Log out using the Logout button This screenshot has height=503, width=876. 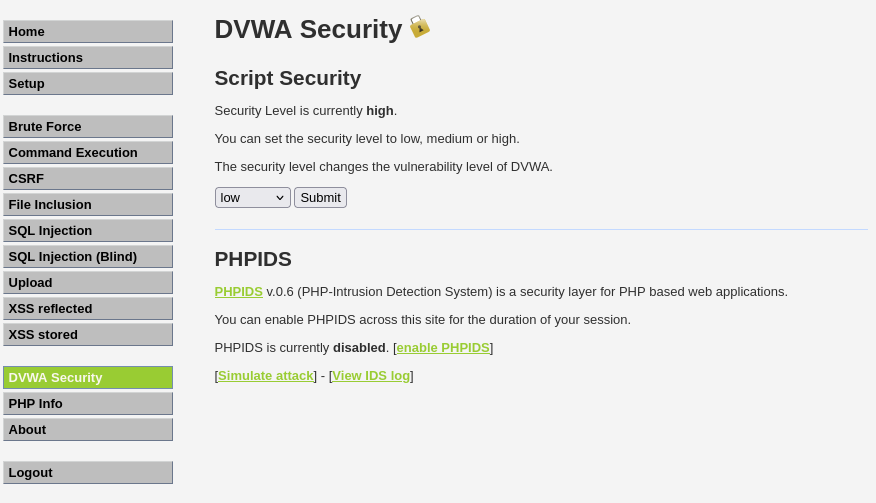[x=88, y=472]
